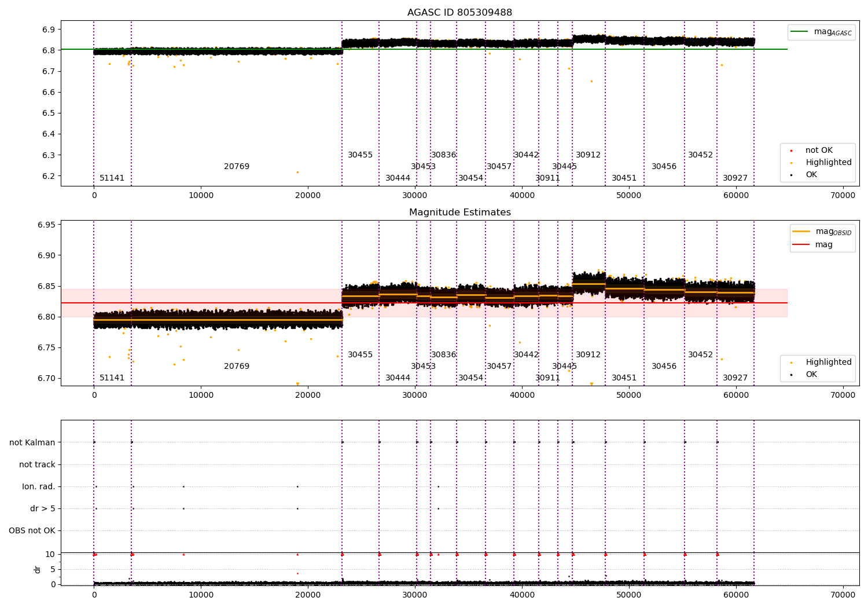868x608 pixels.
Task: Select 'not OK' legend entry in top plot
Action: 812,151
